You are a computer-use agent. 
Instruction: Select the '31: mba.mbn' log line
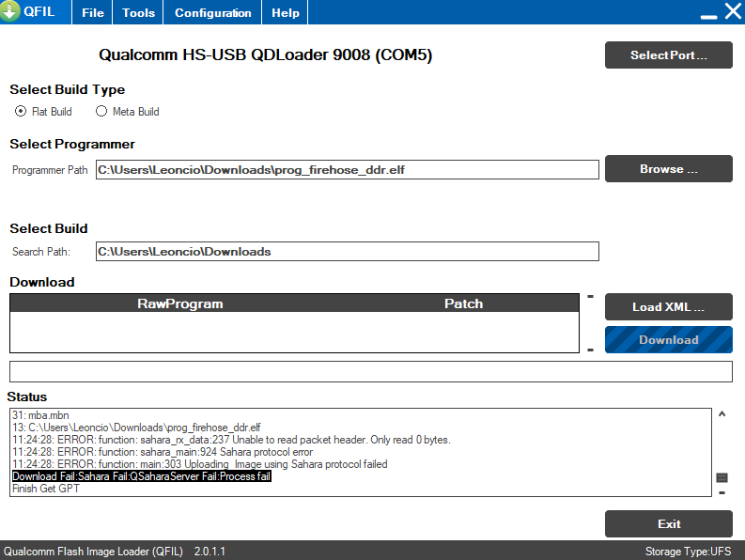point(40,415)
